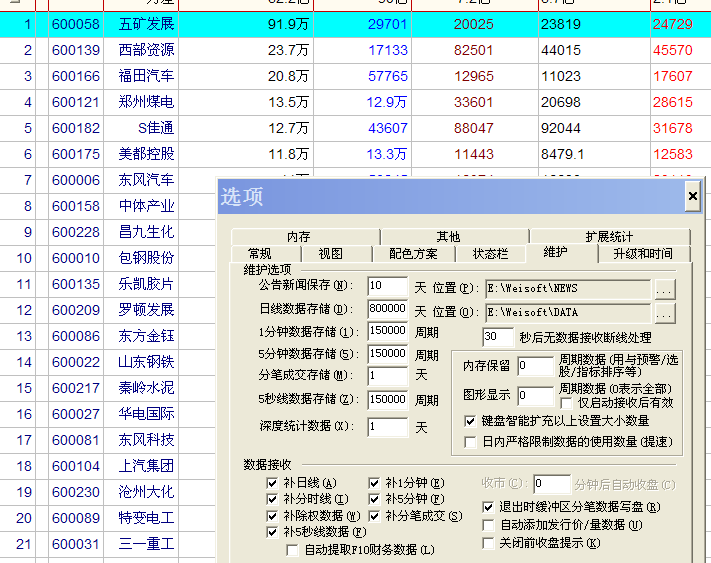Click the 5分钟数据存储 input field
Image resolution: width=711 pixels, height=563 pixels.
click(x=388, y=354)
